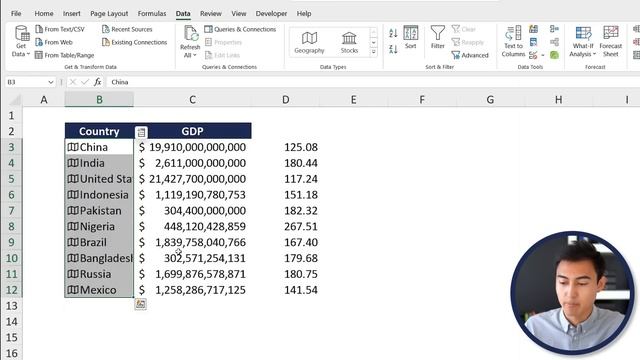
Task: Select the Pakistan cell
Action: [99, 211]
